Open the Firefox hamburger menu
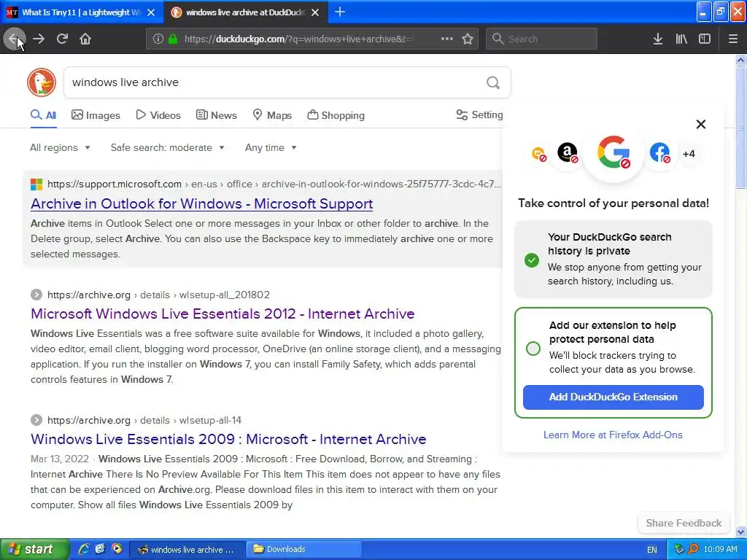This screenshot has height=560, width=747. 732,39
